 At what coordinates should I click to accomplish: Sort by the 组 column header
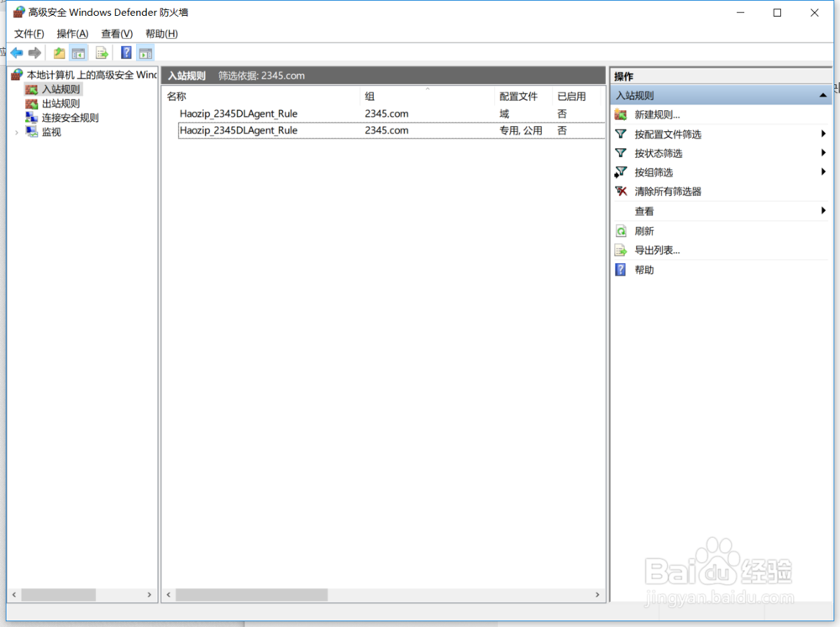(427, 97)
